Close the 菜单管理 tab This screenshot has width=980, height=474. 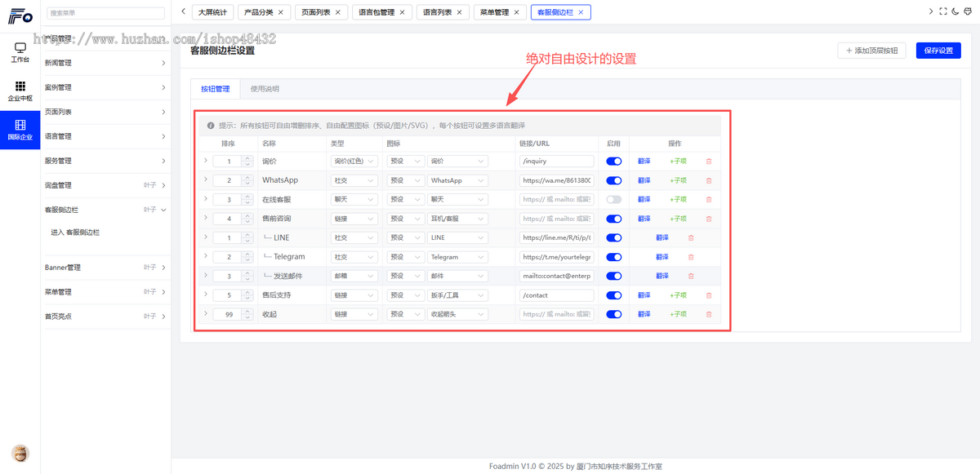click(x=517, y=12)
